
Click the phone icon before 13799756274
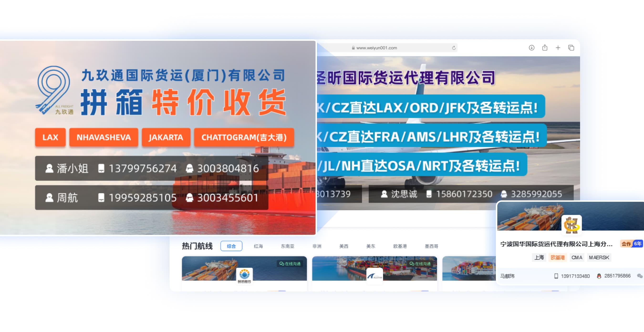pos(101,168)
